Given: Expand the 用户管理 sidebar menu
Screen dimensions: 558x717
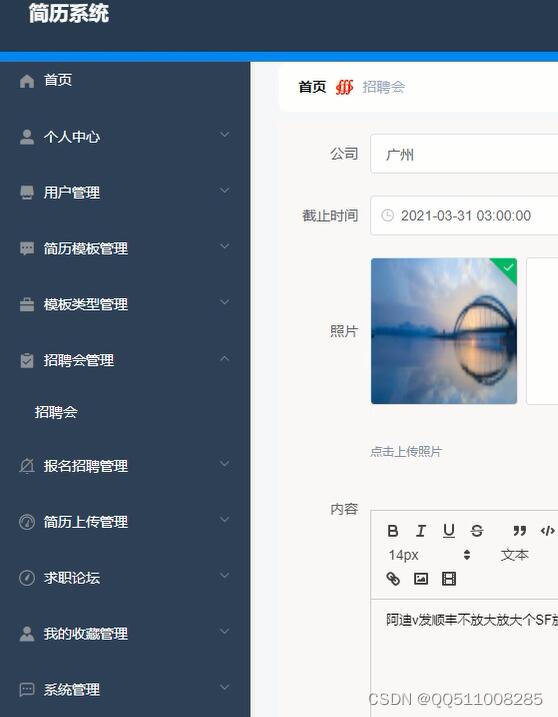Looking at the screenshot, I should 125,192.
